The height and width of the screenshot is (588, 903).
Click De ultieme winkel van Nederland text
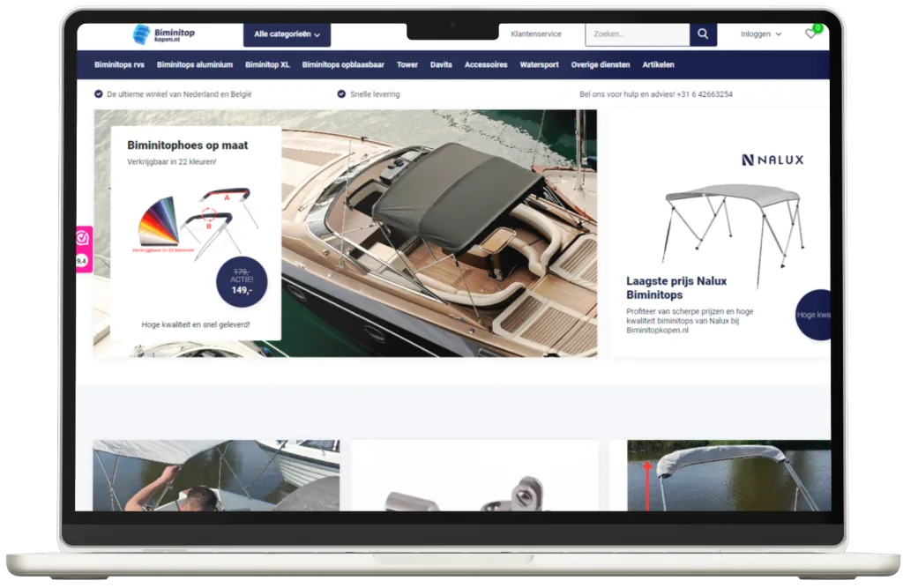[x=179, y=94]
